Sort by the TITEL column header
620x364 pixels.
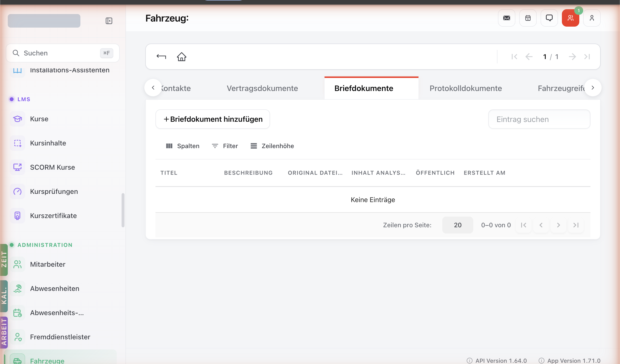tap(169, 173)
